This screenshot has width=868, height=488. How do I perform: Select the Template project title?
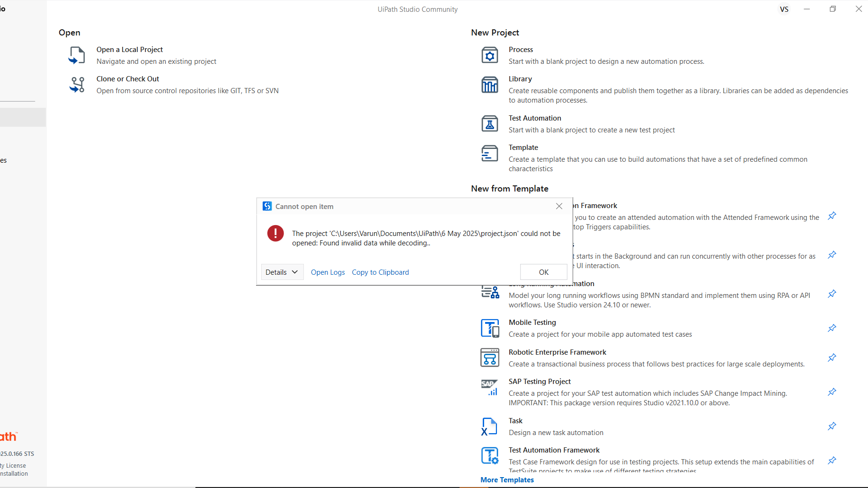[x=523, y=148]
